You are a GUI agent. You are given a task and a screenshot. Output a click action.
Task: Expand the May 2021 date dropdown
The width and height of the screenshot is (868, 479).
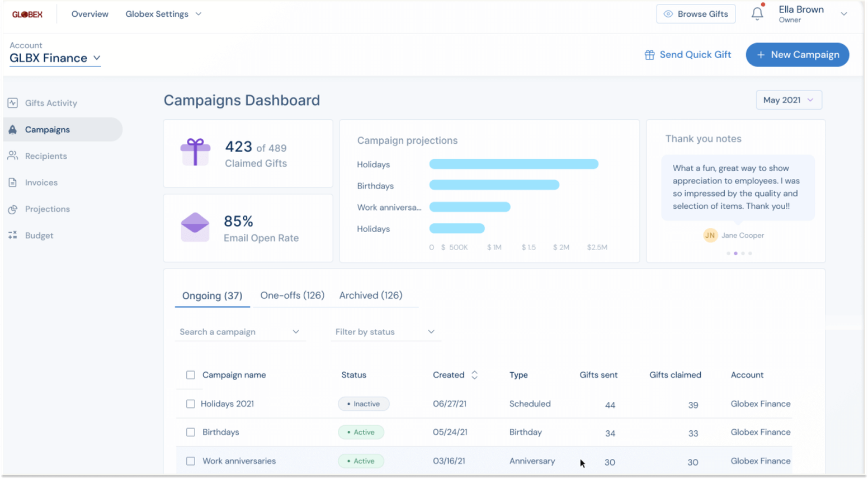[x=789, y=100]
